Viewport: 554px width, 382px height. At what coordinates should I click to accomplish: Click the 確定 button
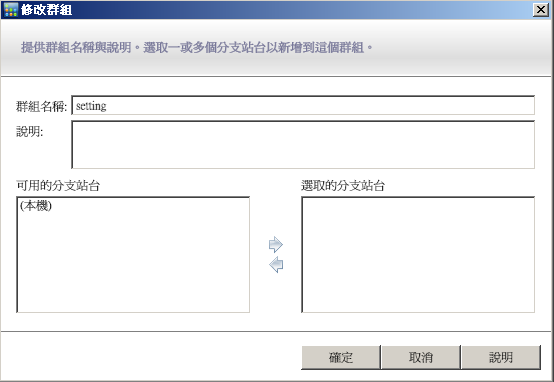click(x=341, y=357)
